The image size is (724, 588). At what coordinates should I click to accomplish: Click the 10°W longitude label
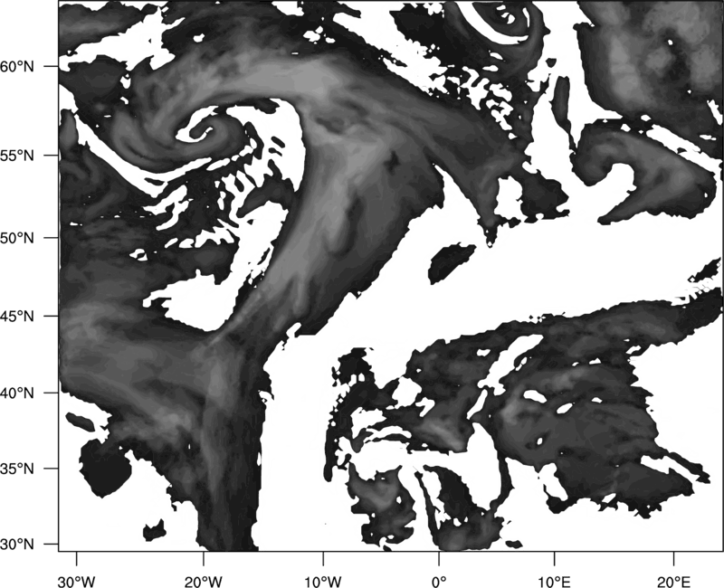(x=323, y=582)
